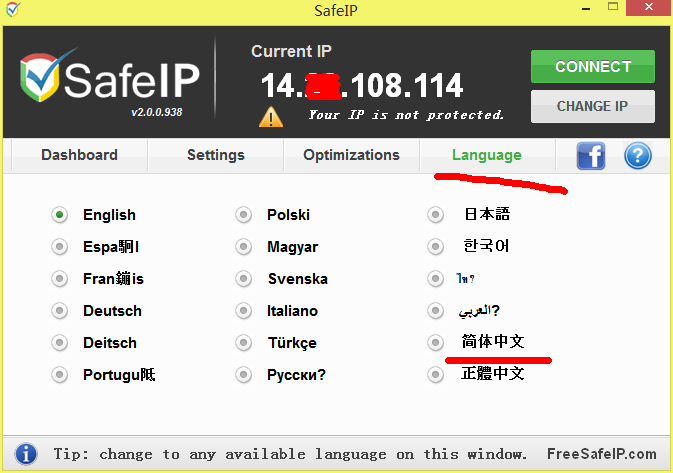Click the yellow warning triangle icon
Screen dimensions: 673x473
(270, 117)
